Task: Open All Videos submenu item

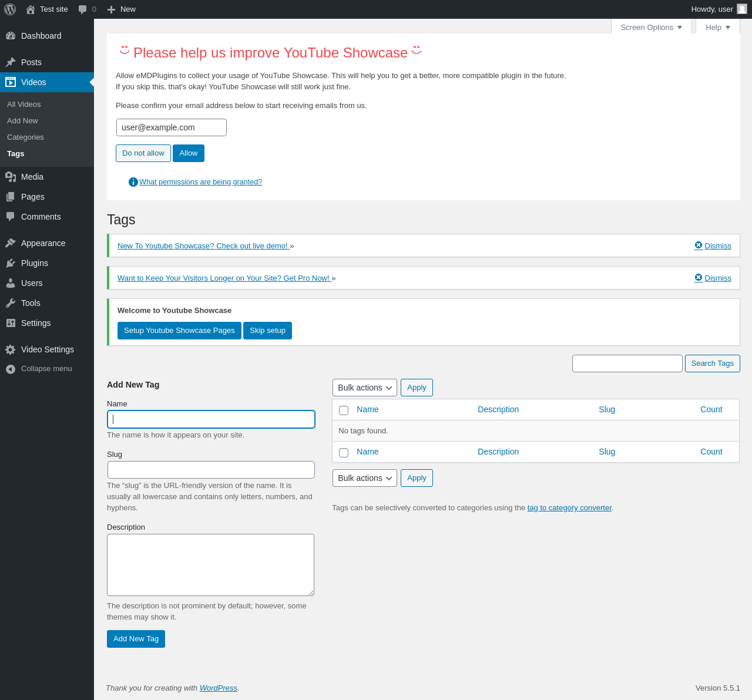Action: [24, 105]
